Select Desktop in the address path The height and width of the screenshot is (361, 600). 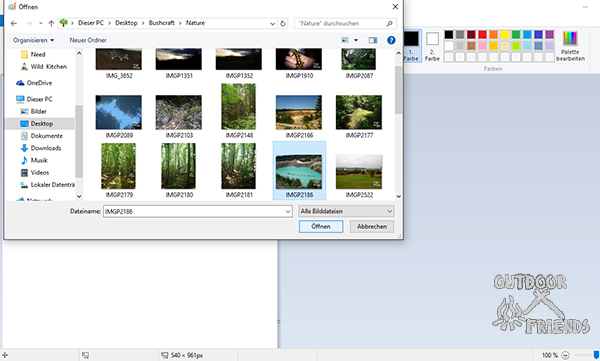126,23
